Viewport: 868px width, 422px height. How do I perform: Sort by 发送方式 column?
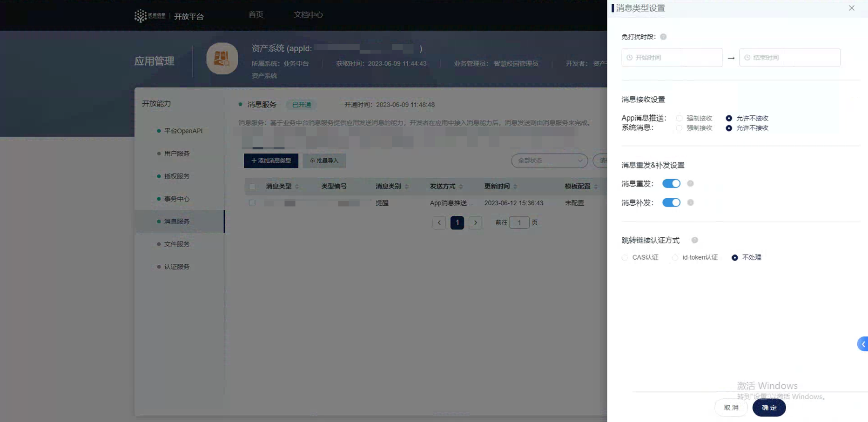click(x=461, y=187)
